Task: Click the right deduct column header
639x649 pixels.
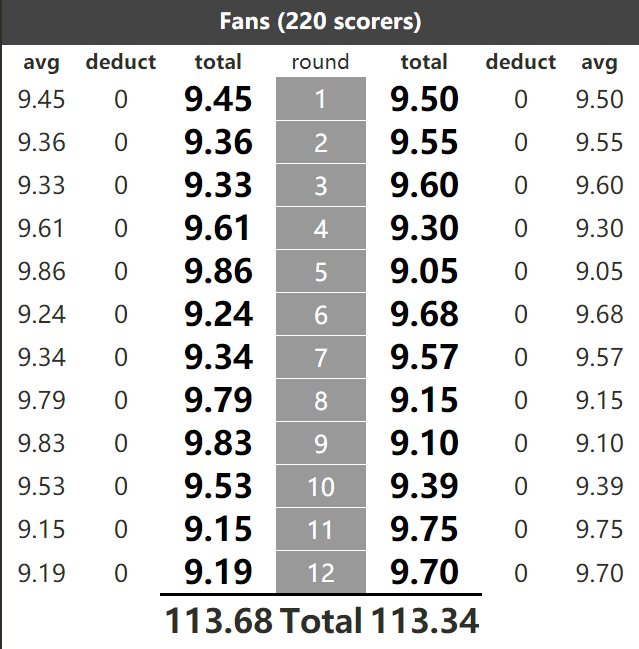Action: click(521, 62)
